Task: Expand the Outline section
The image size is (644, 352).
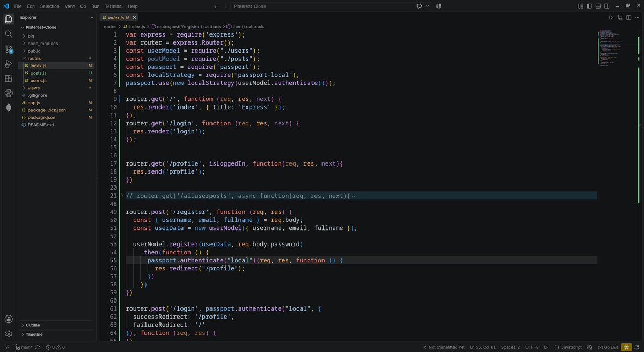Action: (x=56, y=325)
